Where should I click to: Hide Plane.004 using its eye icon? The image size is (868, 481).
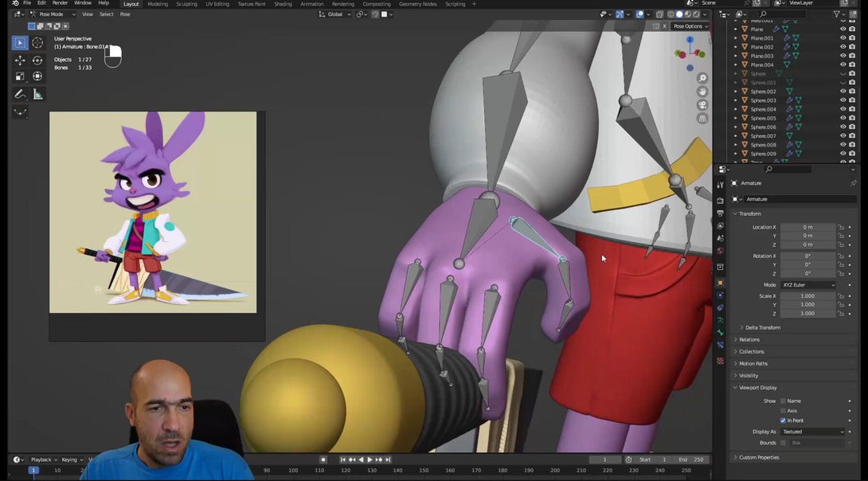click(x=843, y=65)
